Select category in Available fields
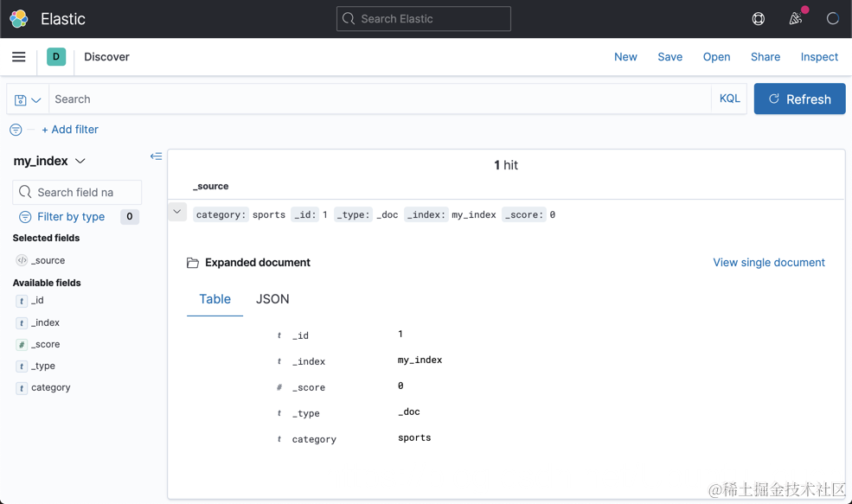 tap(50, 388)
